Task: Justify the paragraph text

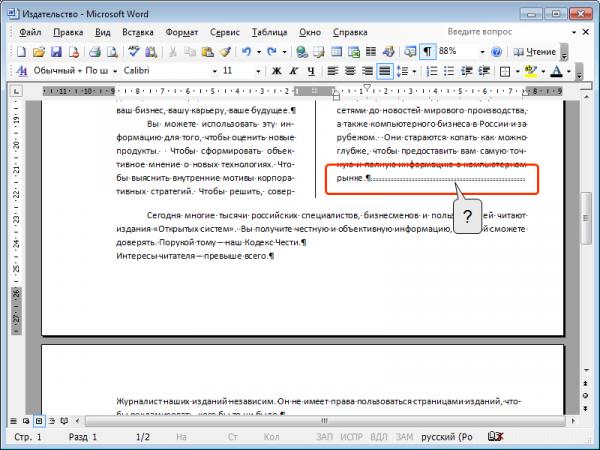Action: (x=385, y=71)
